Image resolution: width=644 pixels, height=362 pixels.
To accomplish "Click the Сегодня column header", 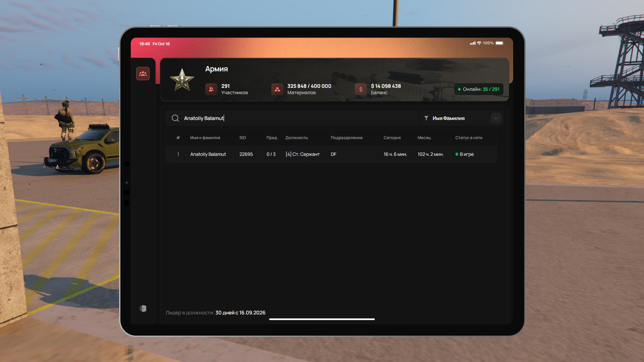I will [392, 138].
